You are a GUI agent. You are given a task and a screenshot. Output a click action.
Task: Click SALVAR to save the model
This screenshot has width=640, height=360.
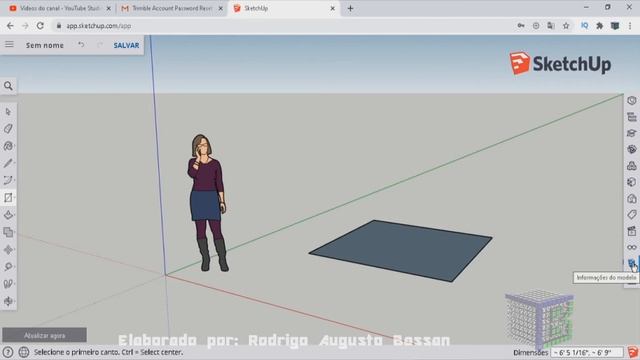pyautogui.click(x=126, y=45)
